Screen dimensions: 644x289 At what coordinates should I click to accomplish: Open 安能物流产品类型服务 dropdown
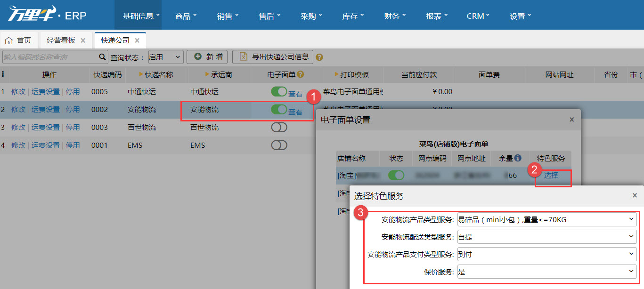point(547,219)
